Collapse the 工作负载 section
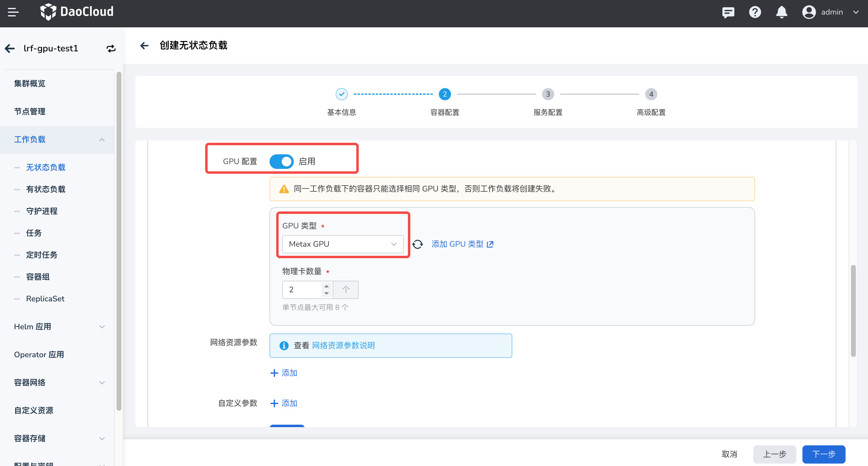The image size is (868, 466). [102, 139]
